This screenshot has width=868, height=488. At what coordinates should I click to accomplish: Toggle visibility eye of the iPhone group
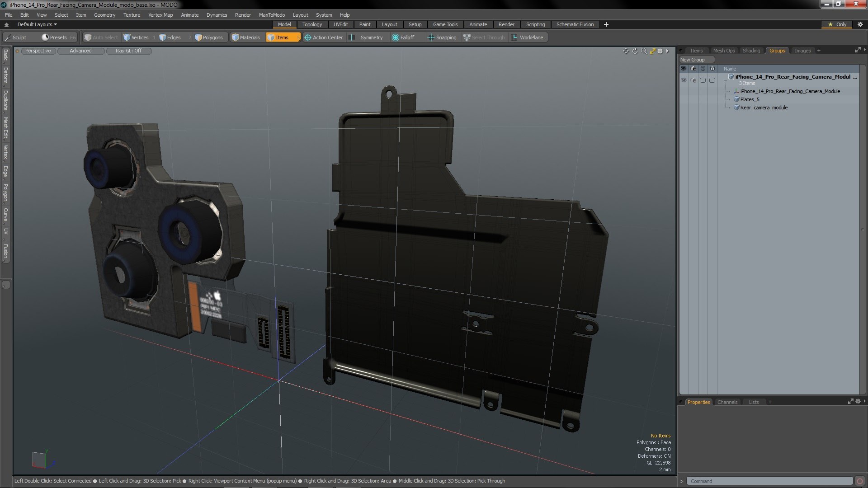684,80
